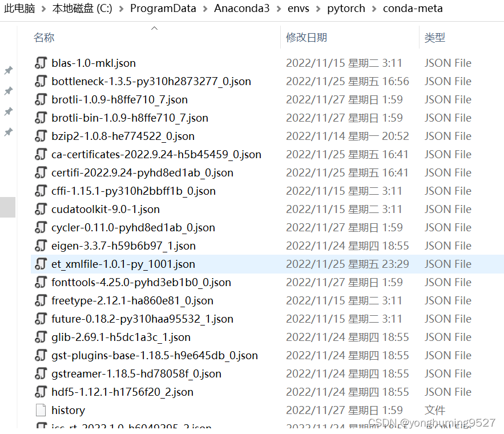Viewport: 504px width, 434px height.
Task: Click the conda-meta breadcrumb label
Action: [413, 9]
